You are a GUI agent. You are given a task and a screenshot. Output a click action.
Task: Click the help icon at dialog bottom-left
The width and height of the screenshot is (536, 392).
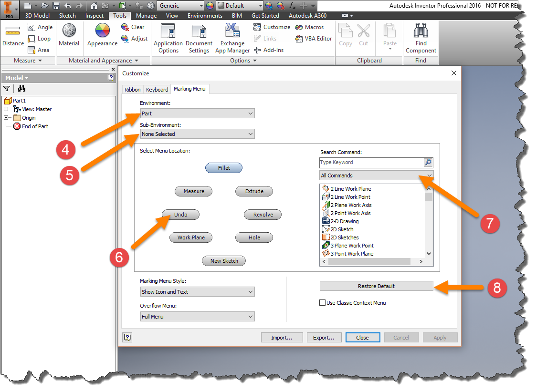[127, 337]
